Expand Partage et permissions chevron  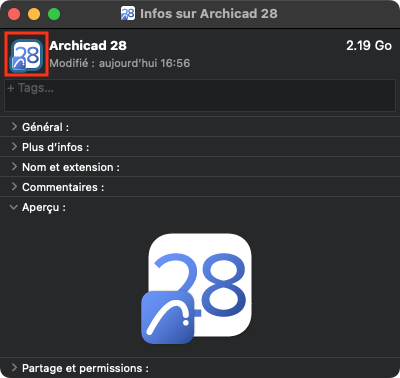14,368
